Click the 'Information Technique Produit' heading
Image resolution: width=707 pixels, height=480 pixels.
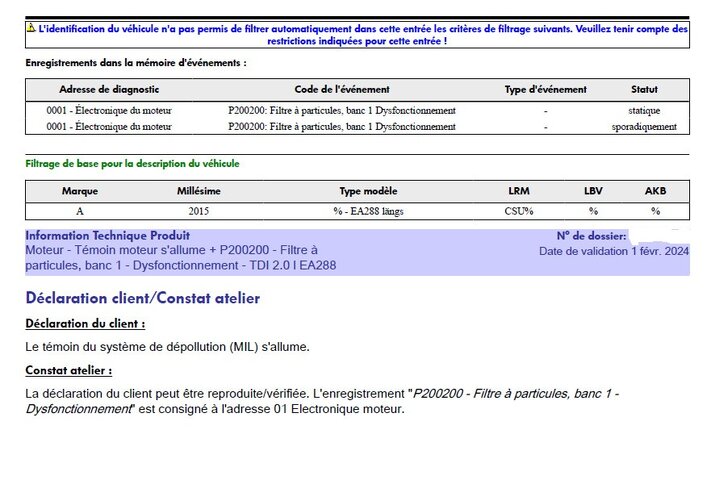coord(107,235)
